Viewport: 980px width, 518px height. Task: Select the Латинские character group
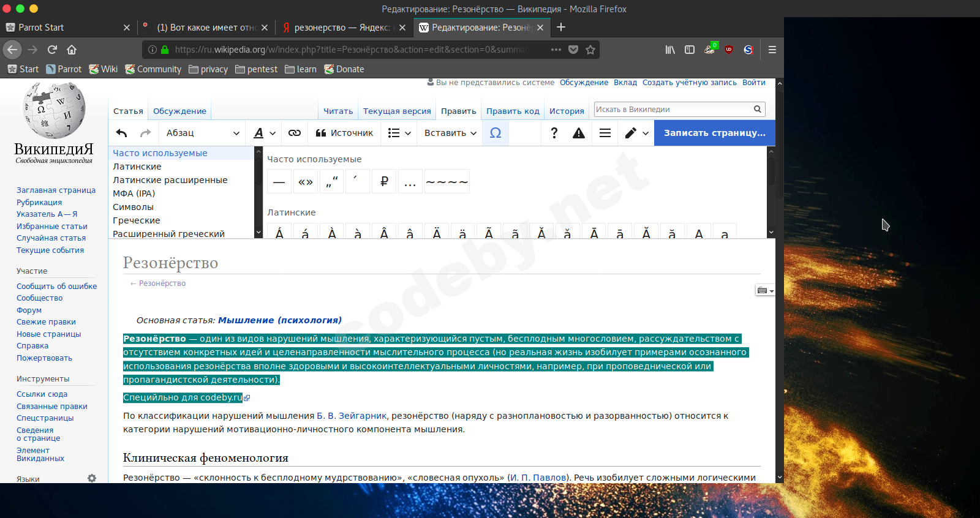(181, 167)
